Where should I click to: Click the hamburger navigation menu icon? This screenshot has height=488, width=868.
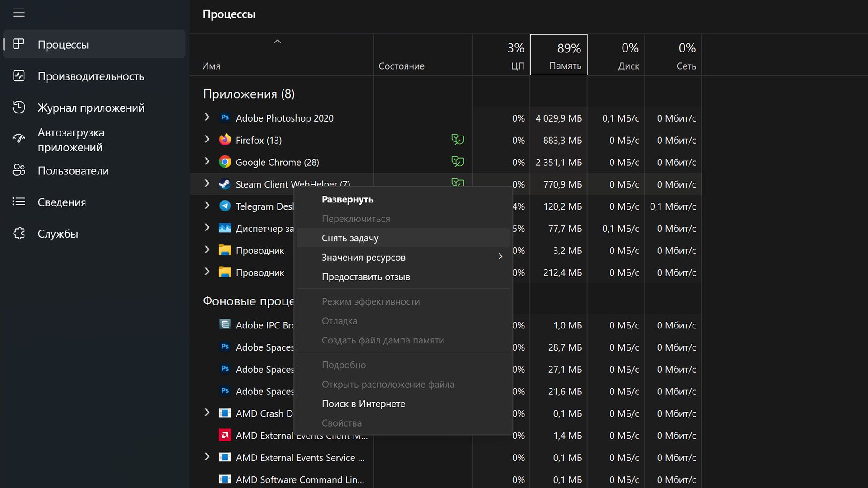pos(19,13)
